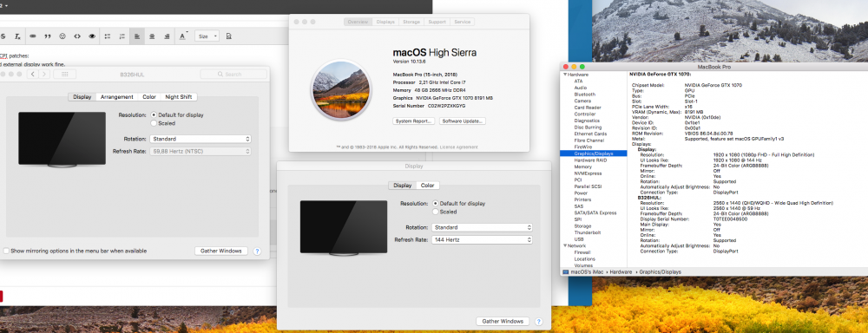Open Displays tab in About This Mac
Image resolution: width=868 pixels, height=333 pixels.
pos(385,22)
